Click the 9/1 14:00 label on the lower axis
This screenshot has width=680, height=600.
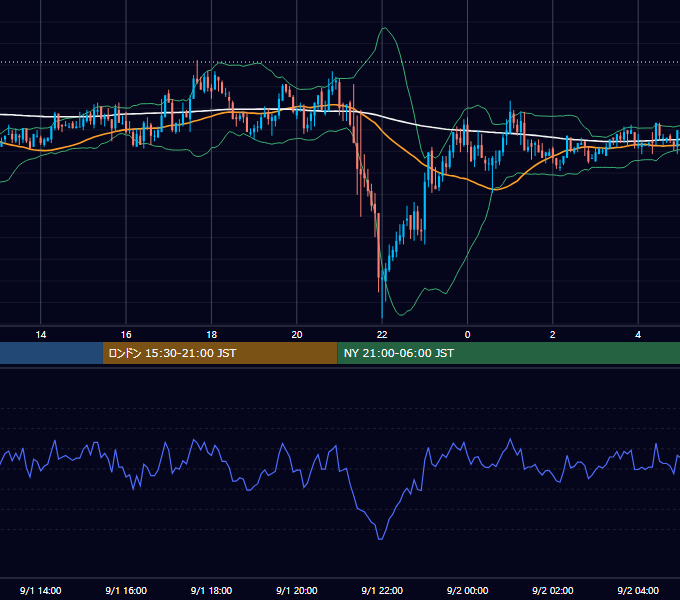[41, 590]
